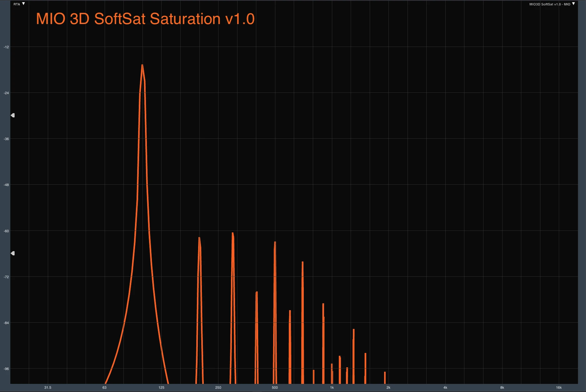Image resolution: width=586 pixels, height=392 pixels.
Task: Expand the MIO3D SoftSat v1.0 source menu
Action: pyautogui.click(x=552, y=4)
